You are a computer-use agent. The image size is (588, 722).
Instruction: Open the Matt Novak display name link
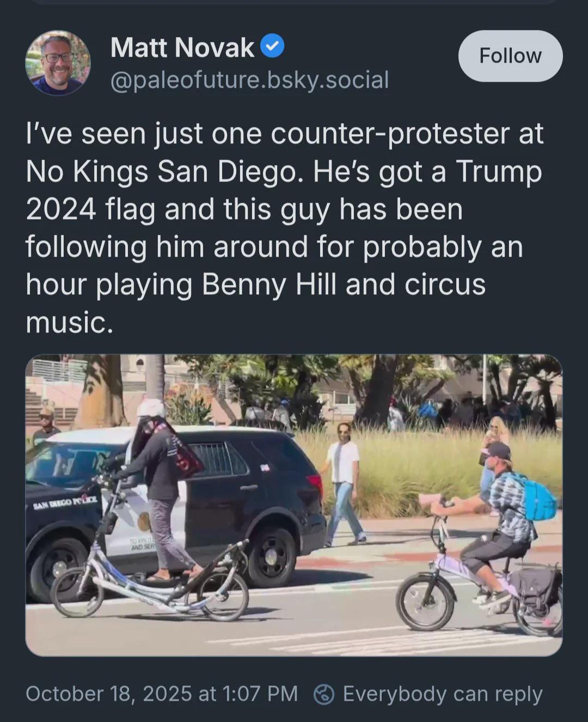pos(182,47)
